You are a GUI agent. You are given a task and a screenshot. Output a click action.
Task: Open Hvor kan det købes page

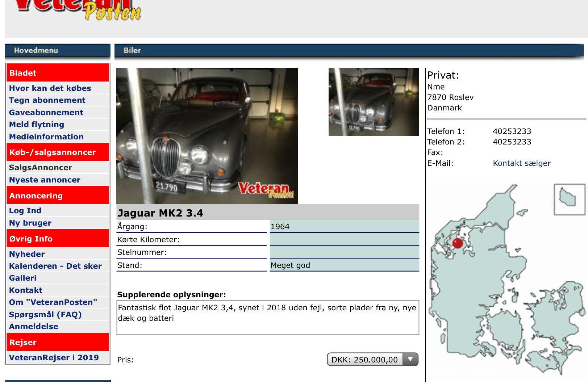pyautogui.click(x=50, y=88)
